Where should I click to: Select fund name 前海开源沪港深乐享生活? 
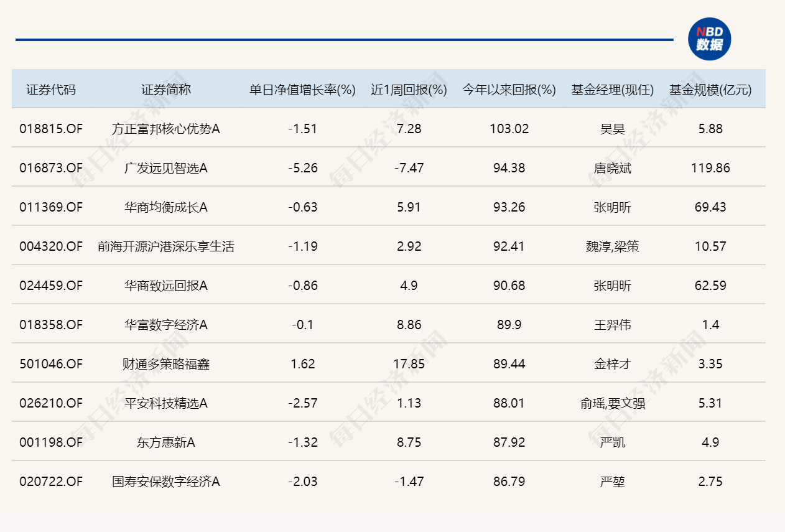(x=166, y=246)
